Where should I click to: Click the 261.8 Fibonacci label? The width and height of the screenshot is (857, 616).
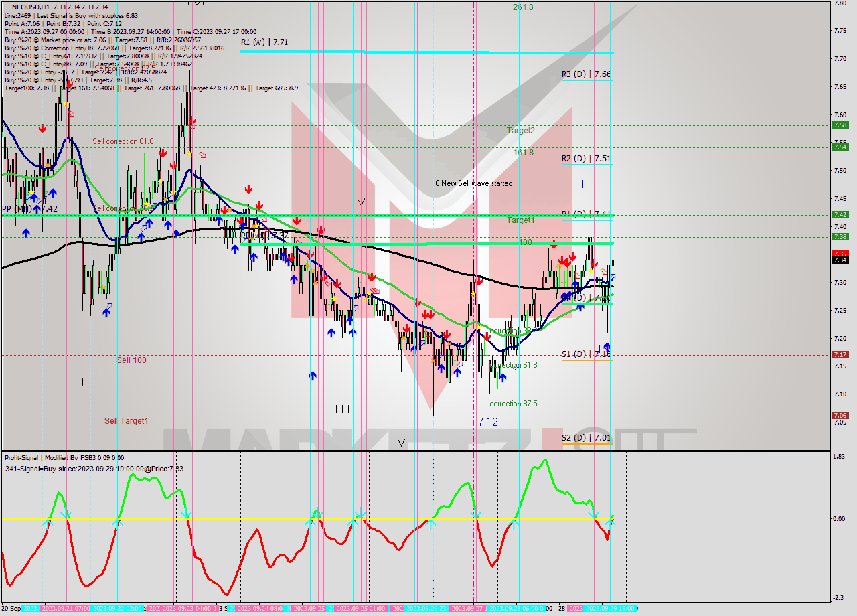[x=523, y=7]
